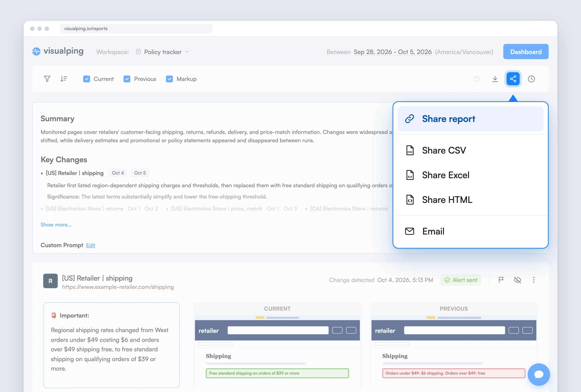Screen dimensions: 581x392
Task: Toggle the blue share icon button
Action: (513, 79)
